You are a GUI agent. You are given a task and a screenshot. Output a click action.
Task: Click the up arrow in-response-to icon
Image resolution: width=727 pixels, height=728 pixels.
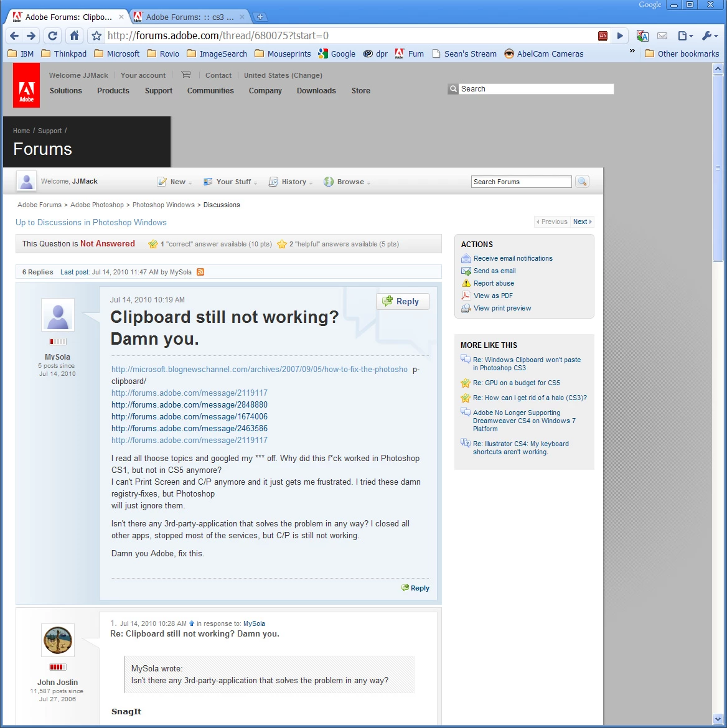tap(191, 623)
